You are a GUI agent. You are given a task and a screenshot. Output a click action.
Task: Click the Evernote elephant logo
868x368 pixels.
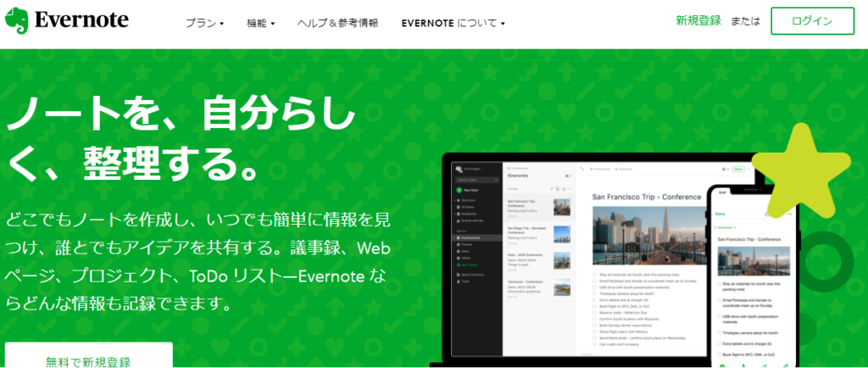17,21
